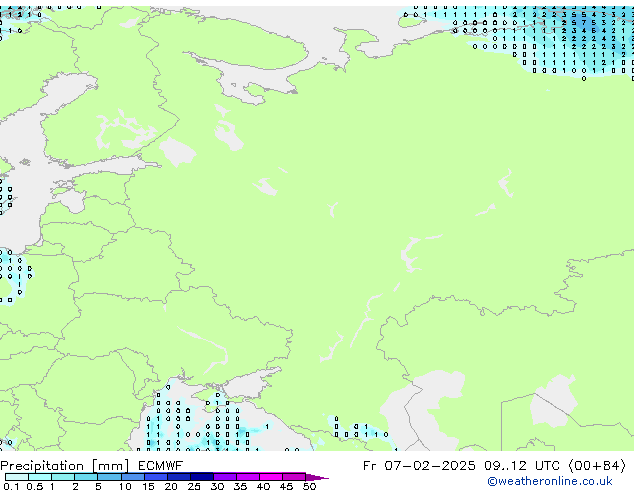Open the weatheronline.co.uk copyright link
This screenshot has height=490, width=634.
(550, 481)
